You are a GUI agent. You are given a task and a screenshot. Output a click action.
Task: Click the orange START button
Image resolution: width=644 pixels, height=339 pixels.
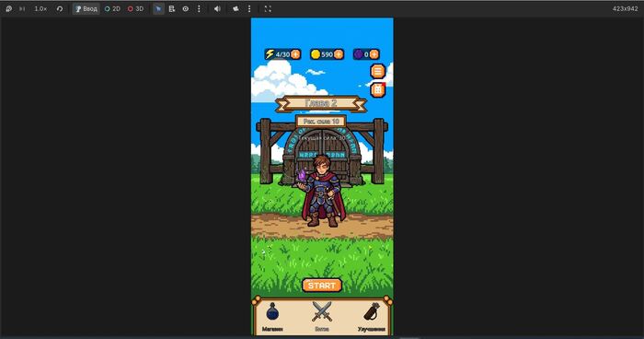[322, 285]
